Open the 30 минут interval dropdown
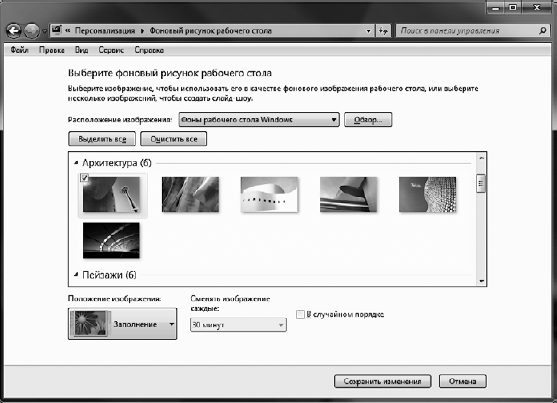 point(238,325)
